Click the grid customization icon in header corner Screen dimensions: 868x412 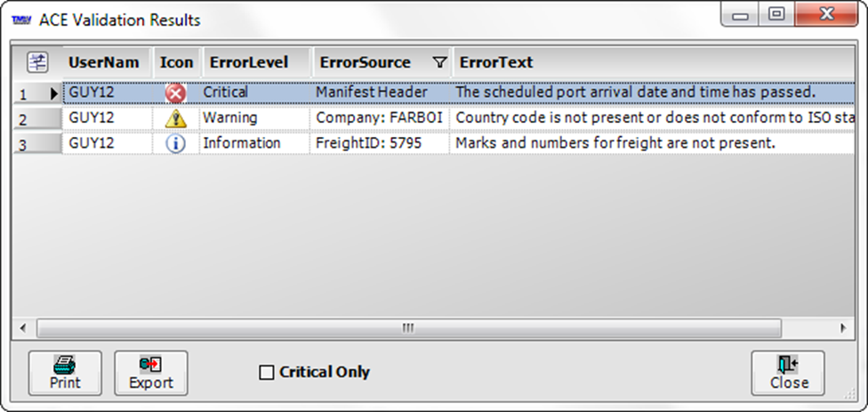[x=37, y=62]
